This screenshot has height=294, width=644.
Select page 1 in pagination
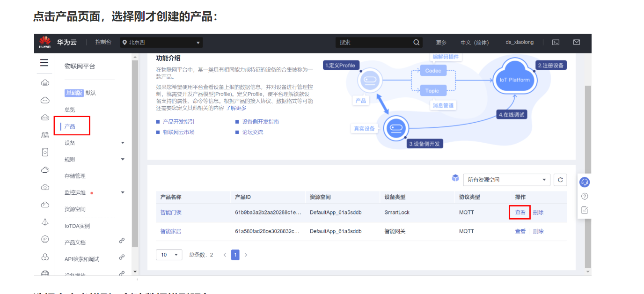tap(235, 255)
